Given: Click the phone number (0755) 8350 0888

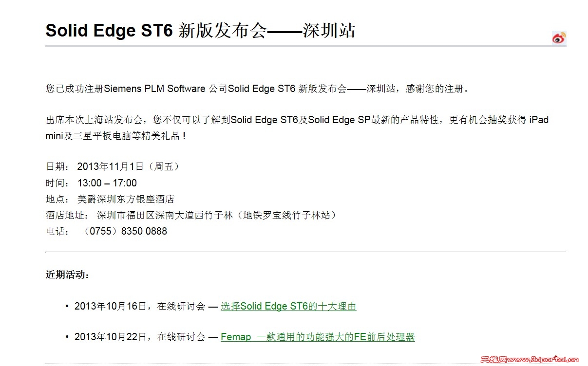Looking at the screenshot, I should (126, 231).
